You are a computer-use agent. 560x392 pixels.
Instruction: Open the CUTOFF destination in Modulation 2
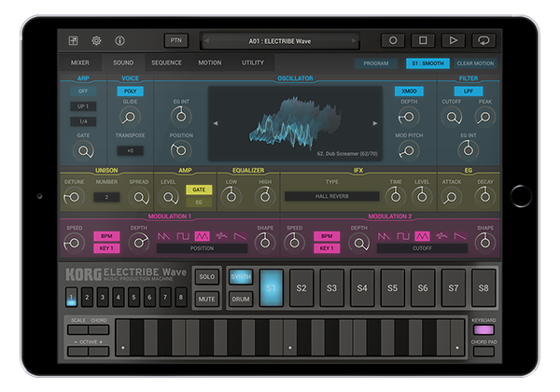[422, 248]
